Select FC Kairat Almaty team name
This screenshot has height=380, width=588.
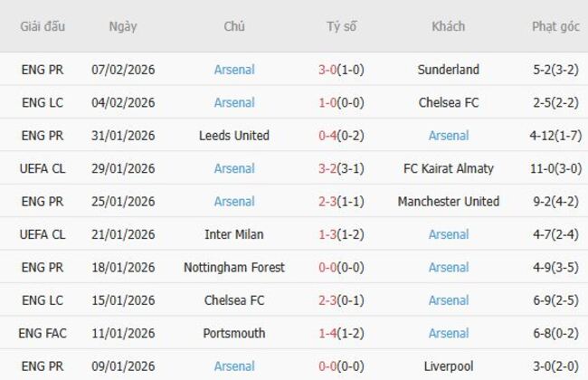449,168
